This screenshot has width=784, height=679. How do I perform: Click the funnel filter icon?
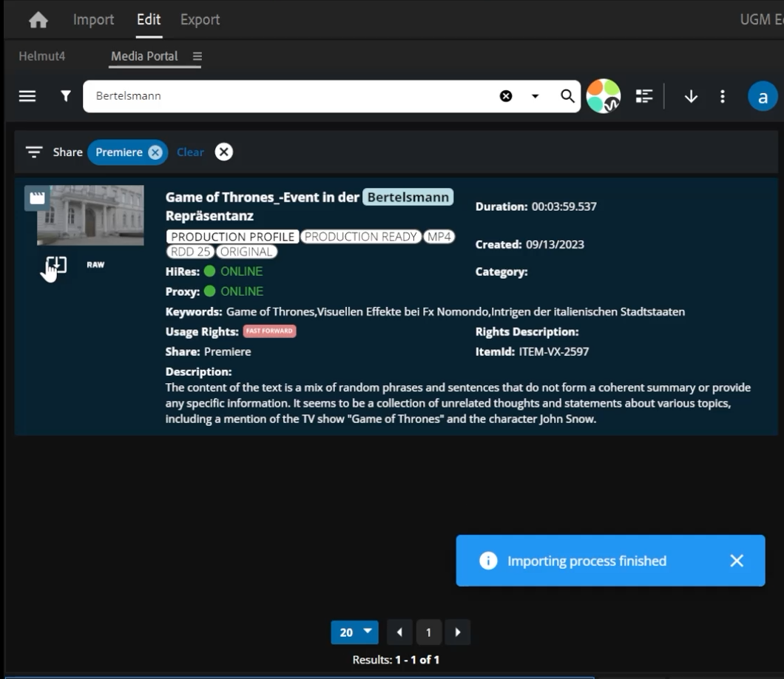pyautogui.click(x=66, y=96)
